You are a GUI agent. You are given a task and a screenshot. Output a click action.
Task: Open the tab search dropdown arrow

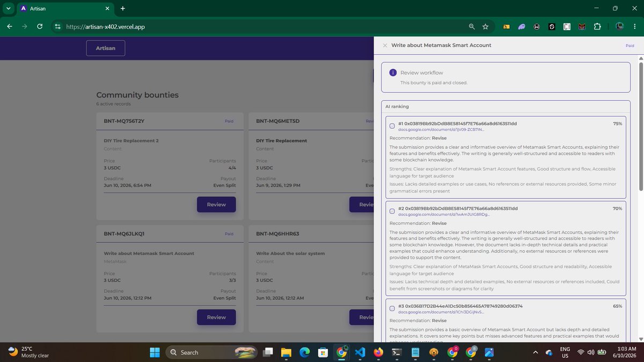coord(9,9)
